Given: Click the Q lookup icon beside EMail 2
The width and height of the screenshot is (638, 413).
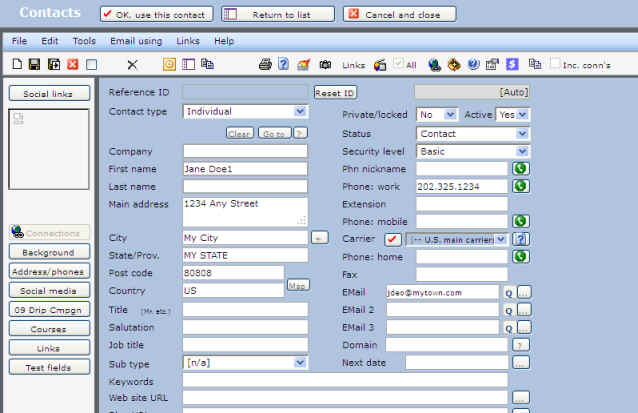Looking at the screenshot, I should coord(509,311).
